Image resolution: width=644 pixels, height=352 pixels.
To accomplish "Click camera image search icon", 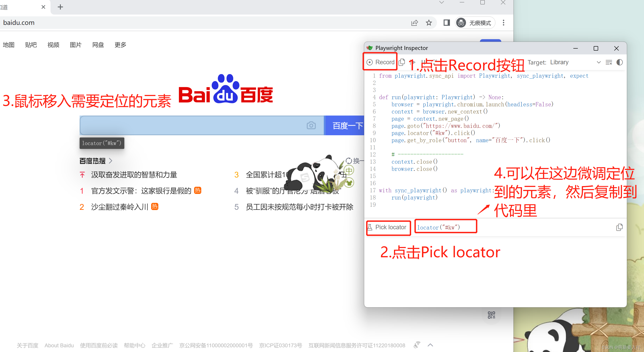I will pos(311,125).
